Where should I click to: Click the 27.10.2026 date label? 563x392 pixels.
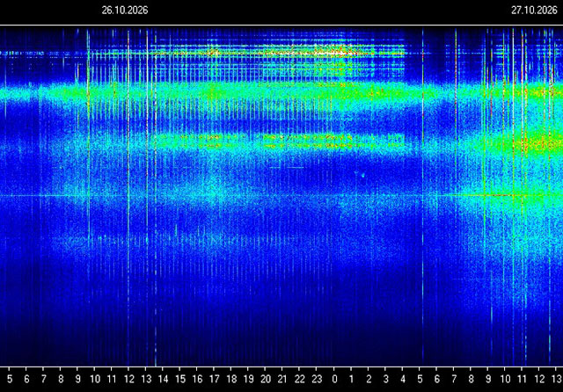534,10
